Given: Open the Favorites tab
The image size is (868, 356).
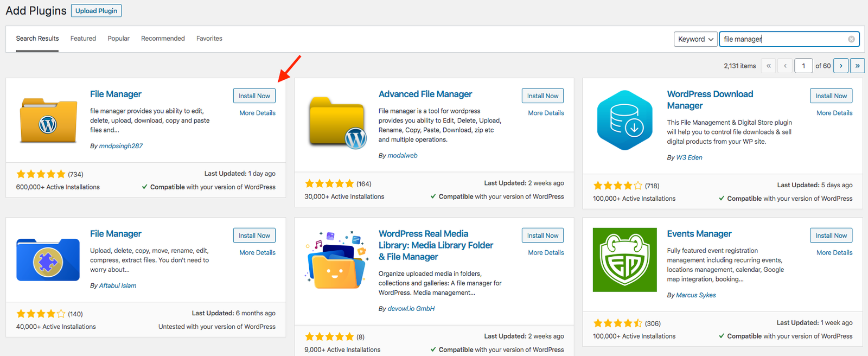Looking at the screenshot, I should click(209, 39).
